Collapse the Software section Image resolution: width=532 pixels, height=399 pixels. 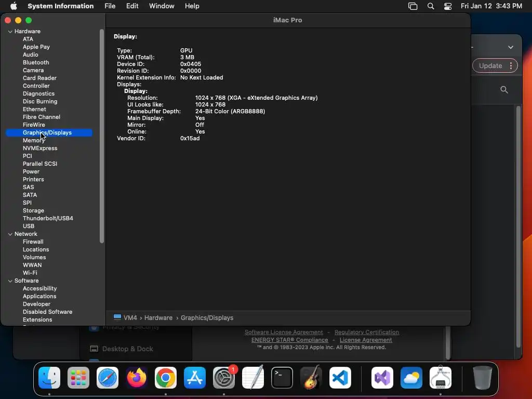(x=10, y=281)
